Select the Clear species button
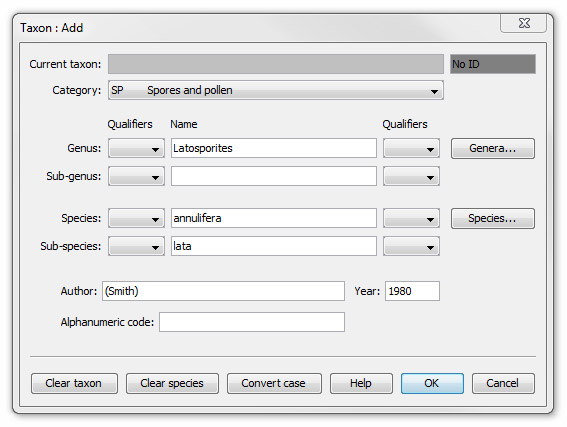 pos(172,383)
